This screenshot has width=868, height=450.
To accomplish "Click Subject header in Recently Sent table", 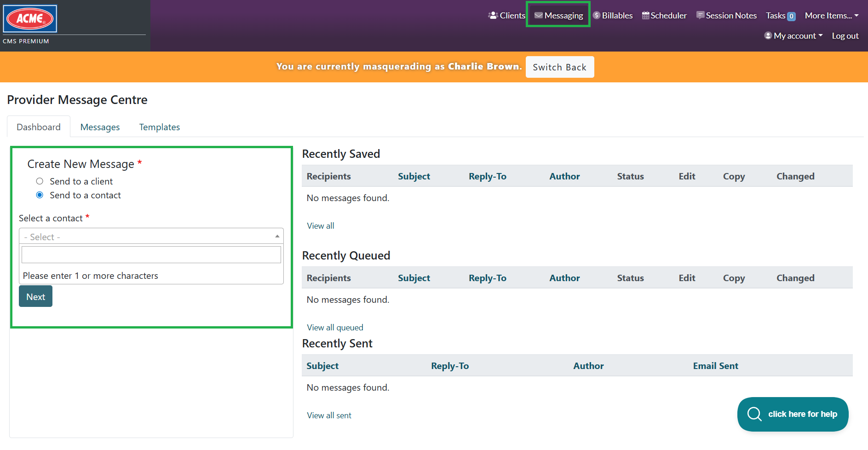I will [x=322, y=366].
